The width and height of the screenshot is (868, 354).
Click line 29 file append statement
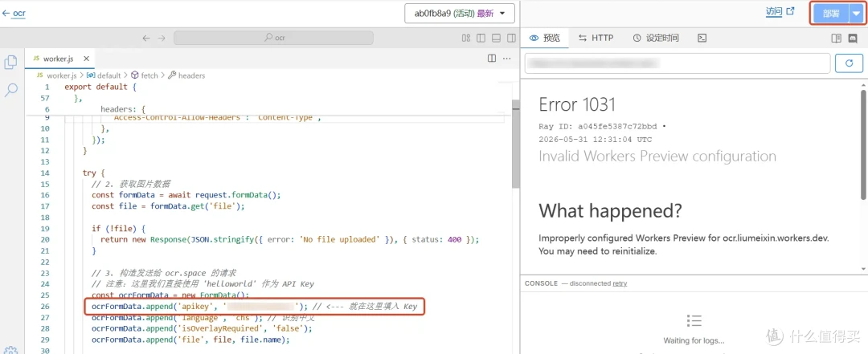coord(190,340)
